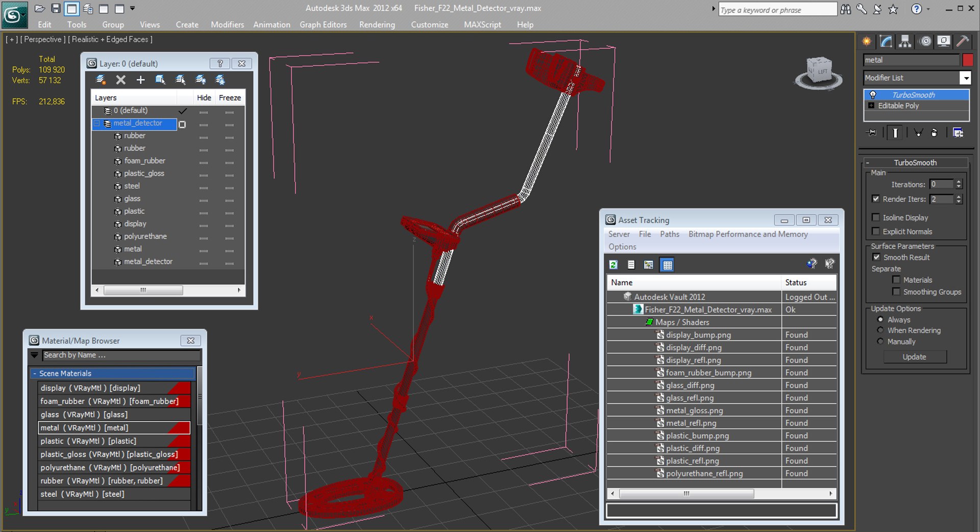The width and height of the screenshot is (980, 532).
Task: Hide/unhide all layers icon
Action: 200,80
